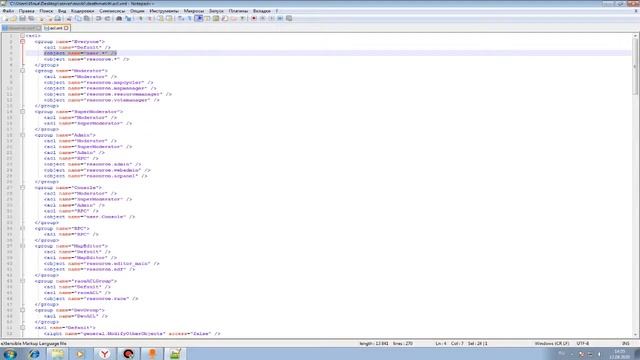640x360 pixels.
Task: Toggle word wrap toolbar button
Action: [x=181, y=18]
